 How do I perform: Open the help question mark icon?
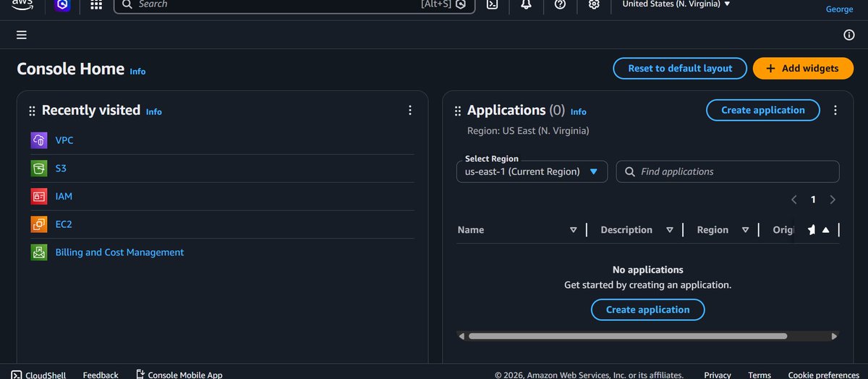coord(560,4)
